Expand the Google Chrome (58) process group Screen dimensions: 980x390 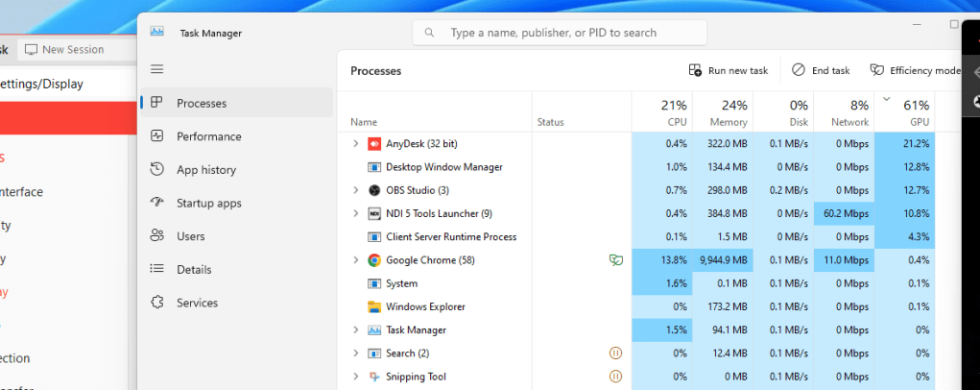[356, 260]
